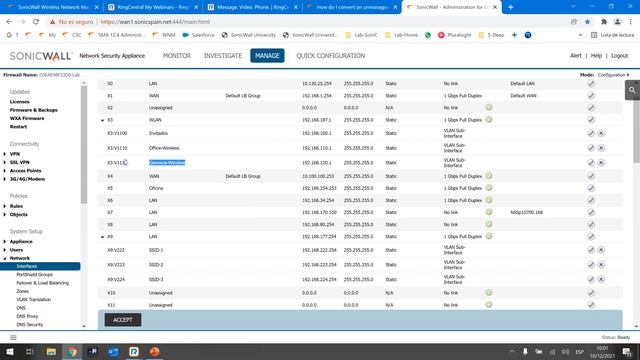Open Failover & Load Balancing under Network
640x360 pixels.
tap(42, 283)
